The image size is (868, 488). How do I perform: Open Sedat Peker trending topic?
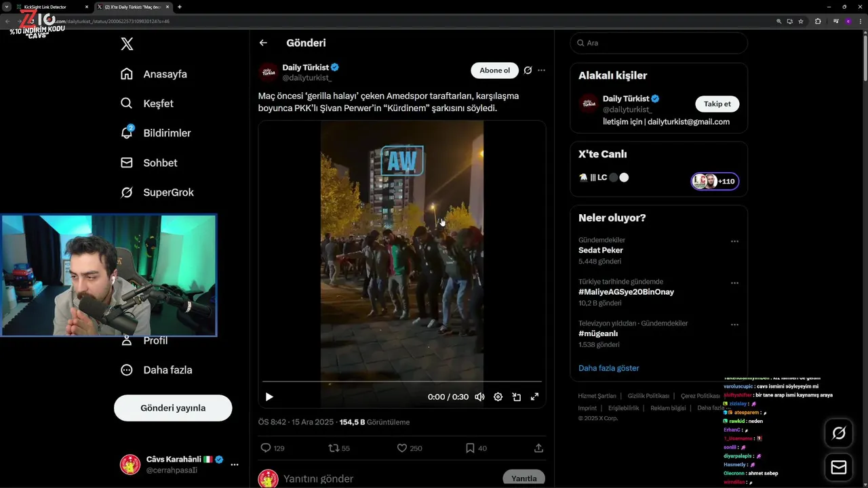pos(601,250)
